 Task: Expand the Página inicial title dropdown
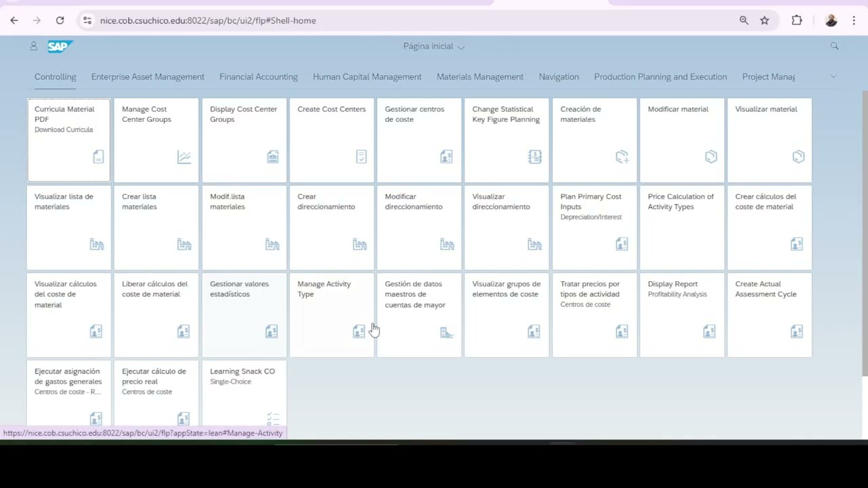(434, 46)
